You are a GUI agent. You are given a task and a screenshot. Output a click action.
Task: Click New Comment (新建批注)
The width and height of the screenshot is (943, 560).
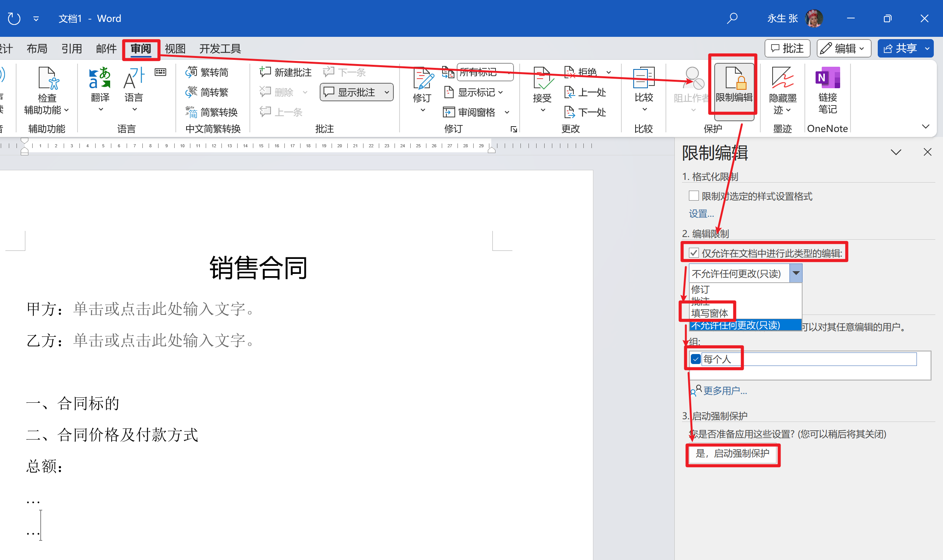click(286, 72)
